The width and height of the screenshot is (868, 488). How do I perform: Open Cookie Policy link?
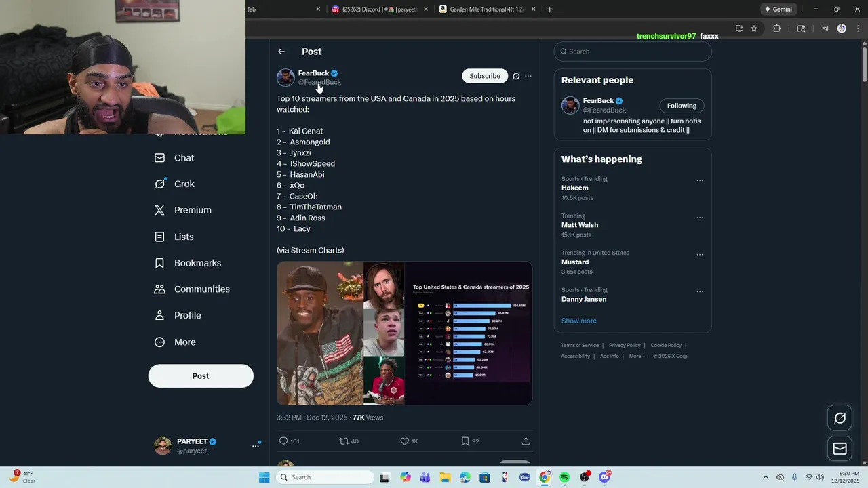coord(666,346)
